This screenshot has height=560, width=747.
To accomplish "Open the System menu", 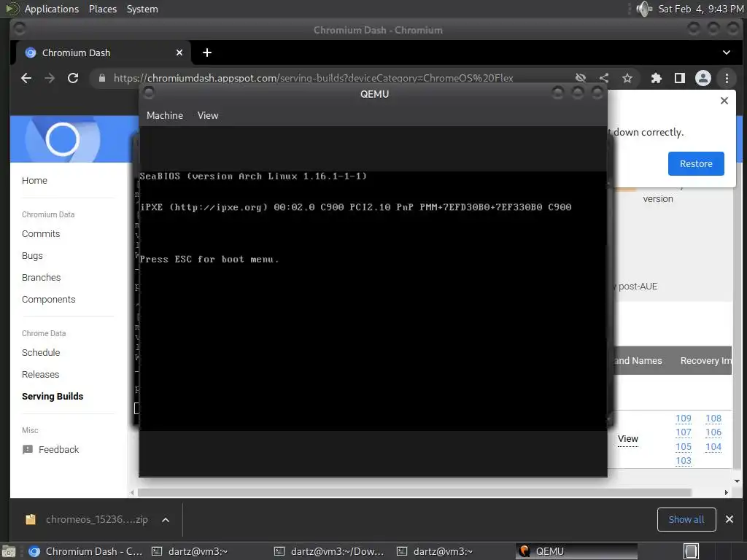I will tap(142, 9).
